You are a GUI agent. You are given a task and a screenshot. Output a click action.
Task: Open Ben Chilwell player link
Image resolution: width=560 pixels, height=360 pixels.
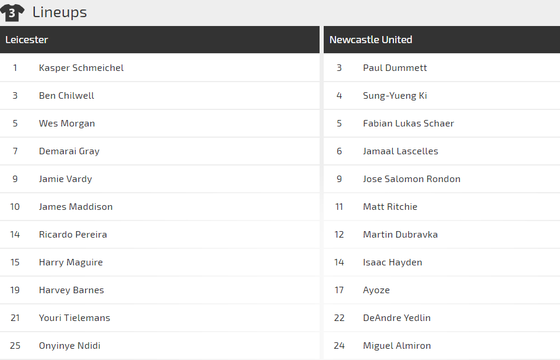(x=66, y=96)
